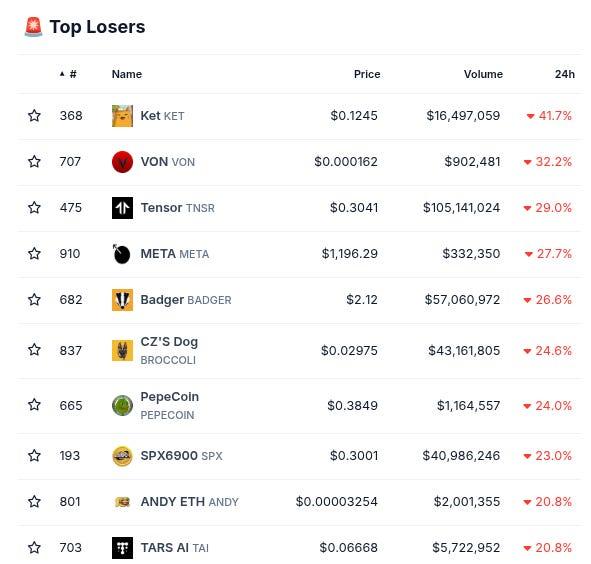
Task: Click the red VON coin logo
Action: click(122, 162)
